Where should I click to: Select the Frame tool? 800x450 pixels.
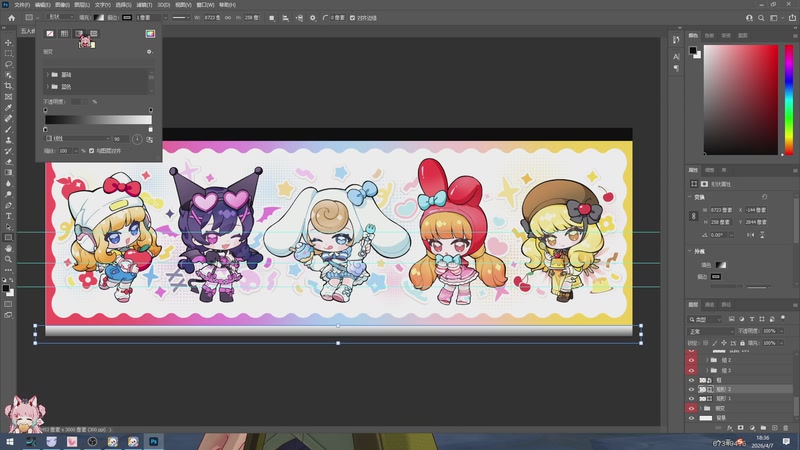tap(8, 96)
